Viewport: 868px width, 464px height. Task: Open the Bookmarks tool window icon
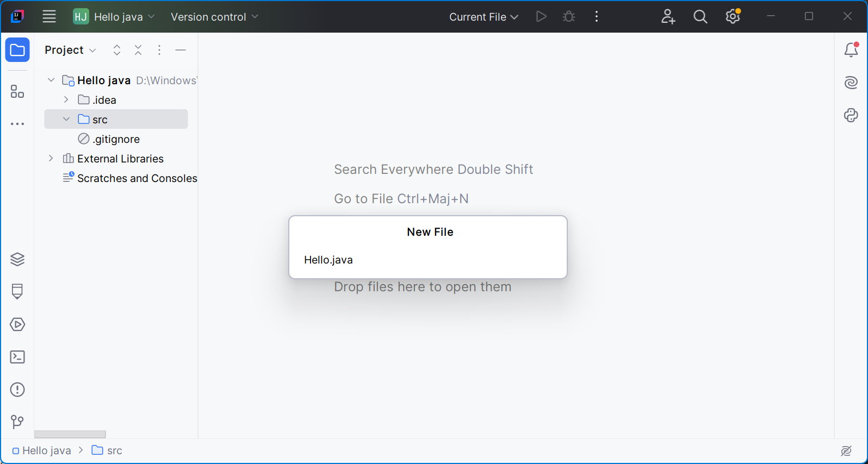point(17,292)
